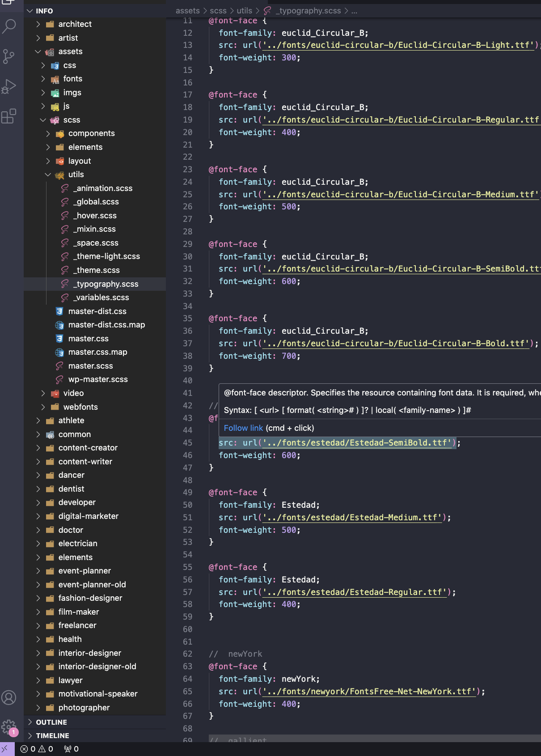Open _variables.scss file
Image resolution: width=541 pixels, height=756 pixels.
[101, 297]
